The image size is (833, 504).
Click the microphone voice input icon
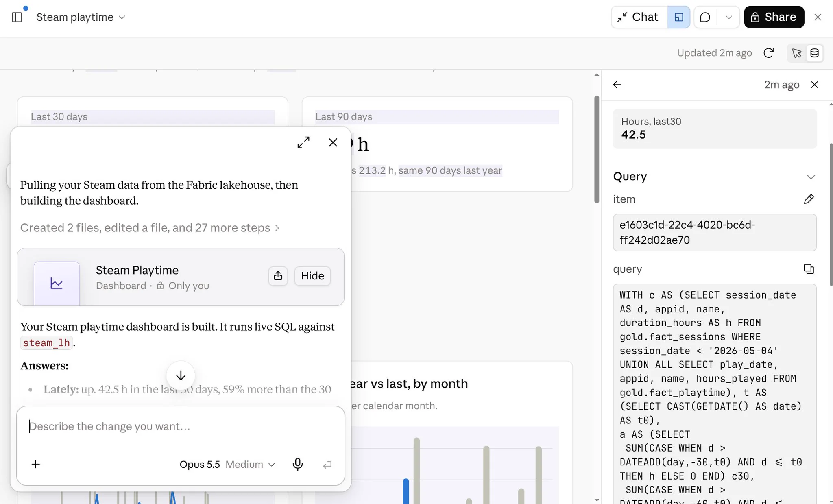pos(298,464)
